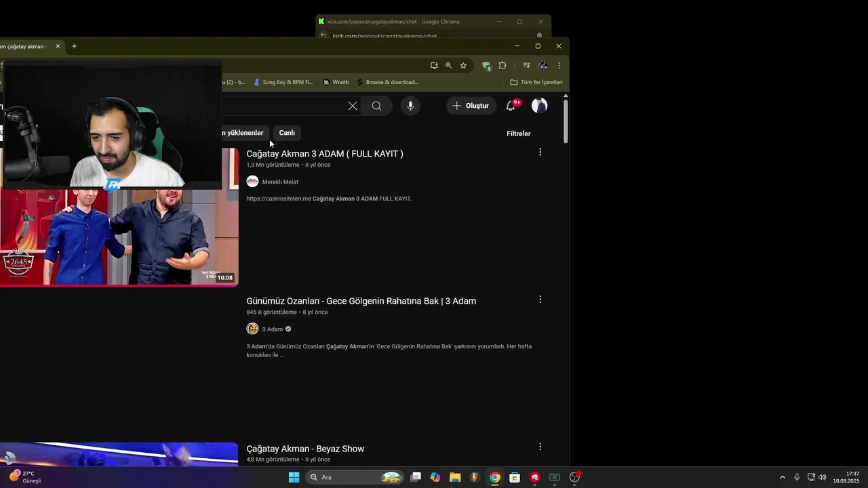Click the 3 Adam channel avatar
This screenshot has width=868, height=488.
tap(252, 329)
